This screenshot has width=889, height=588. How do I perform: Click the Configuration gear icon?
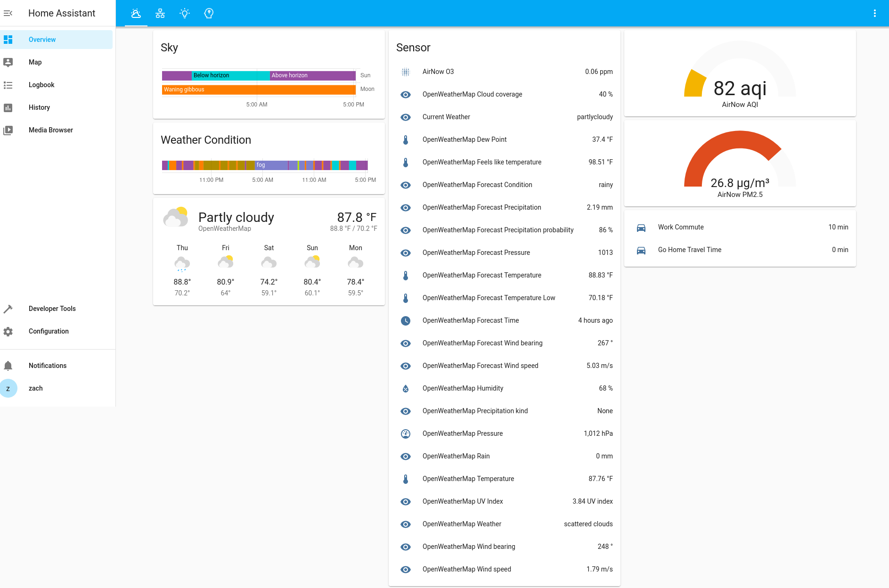tap(8, 331)
